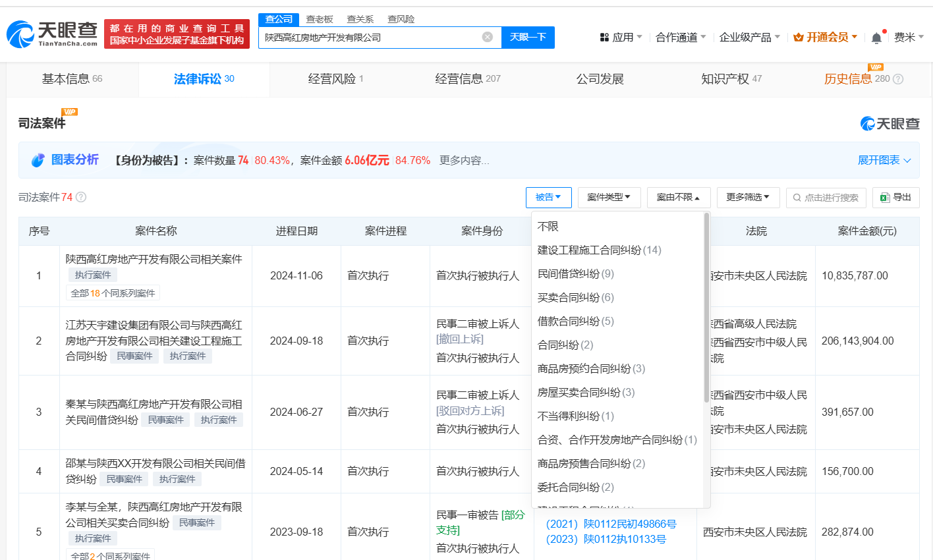Switch to the 知识产权 tab
The height and width of the screenshot is (560, 933).
pos(731,79)
